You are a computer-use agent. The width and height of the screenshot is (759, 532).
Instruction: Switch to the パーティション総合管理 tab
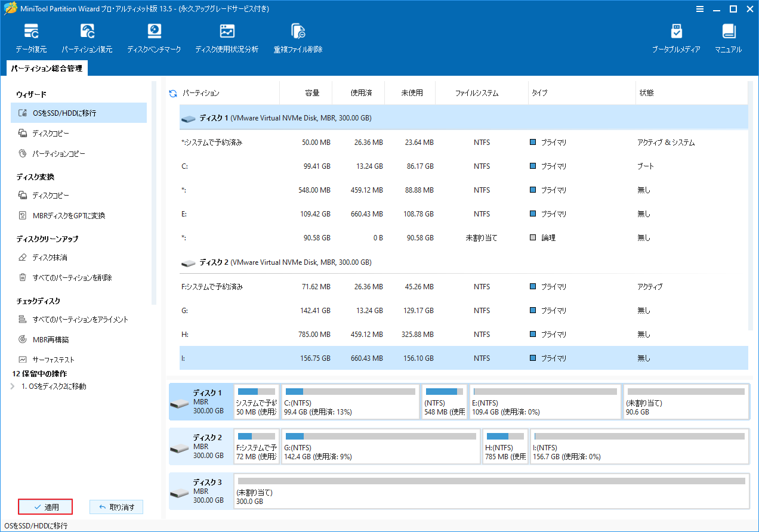click(x=46, y=68)
